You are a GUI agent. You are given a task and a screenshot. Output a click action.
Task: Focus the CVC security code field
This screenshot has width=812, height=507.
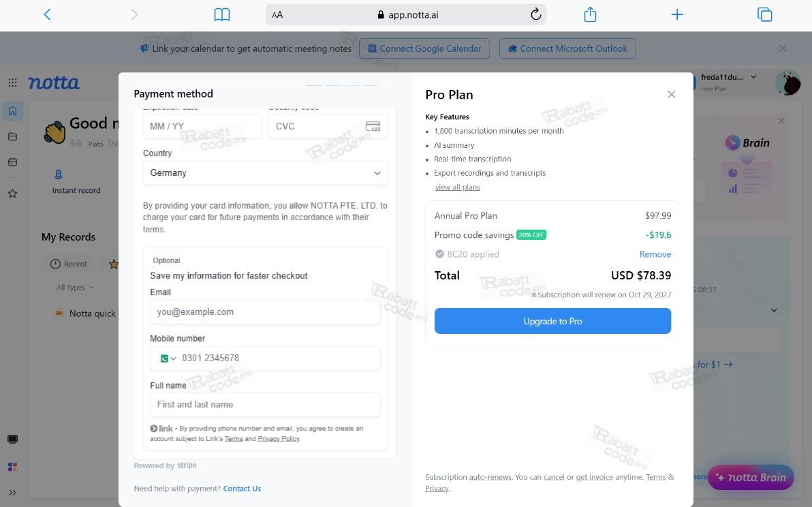pyautogui.click(x=328, y=126)
